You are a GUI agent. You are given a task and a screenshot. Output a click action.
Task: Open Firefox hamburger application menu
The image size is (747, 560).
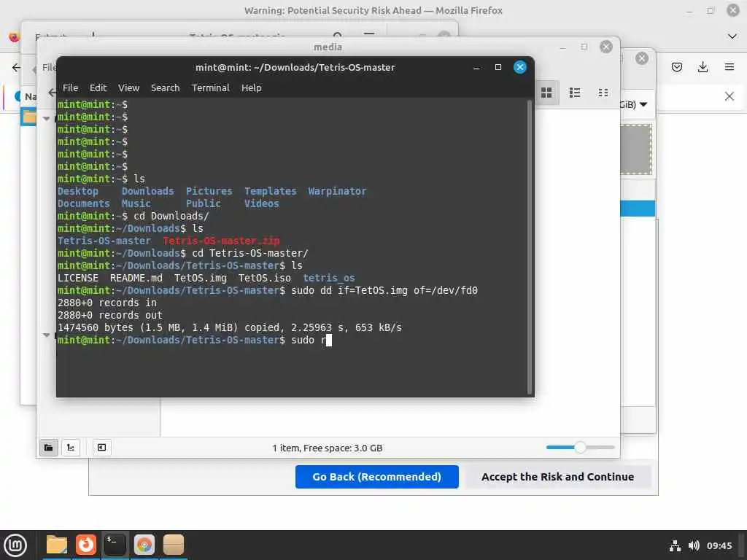coord(729,67)
